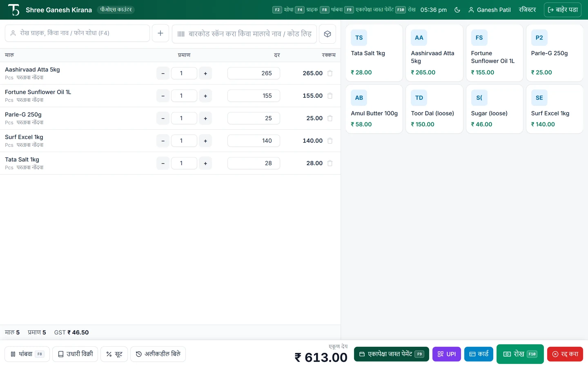The height and width of the screenshot is (368, 588).
Task: Open the Ganesh Patil user menu
Action: [490, 10]
